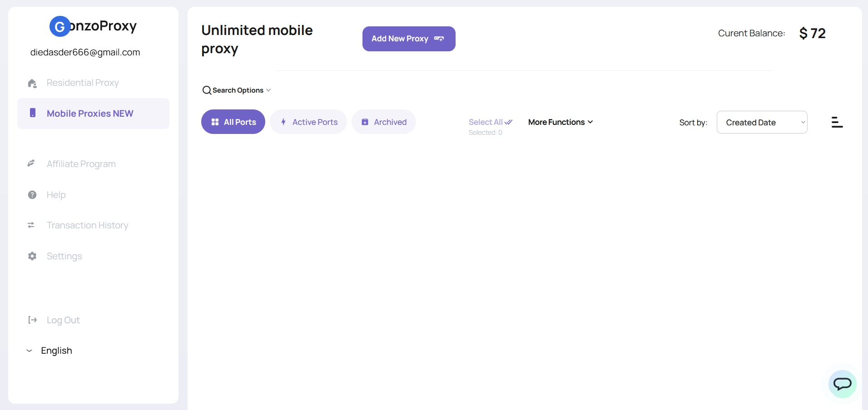Select the All Ports tab

(x=233, y=122)
